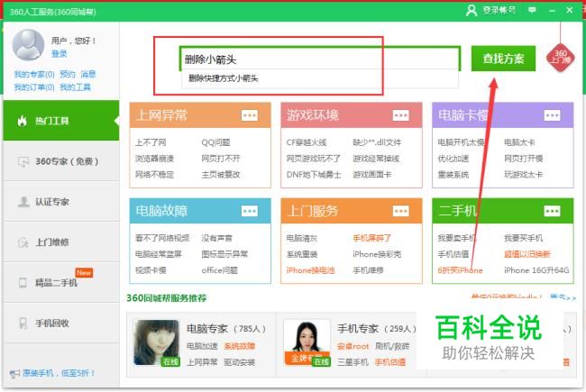
Task: Select 超值以旧换新 entry
Action: (527, 254)
